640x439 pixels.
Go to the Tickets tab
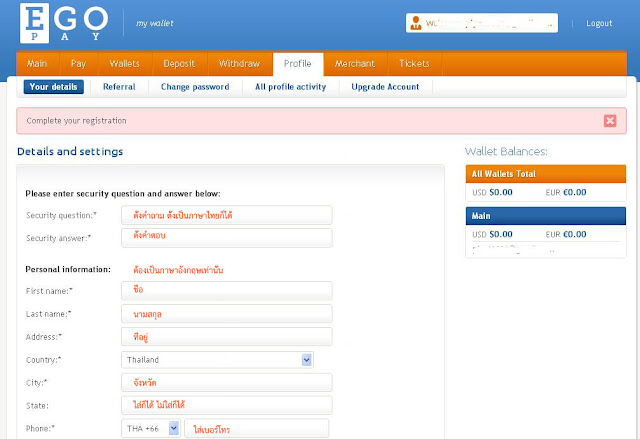tap(414, 64)
